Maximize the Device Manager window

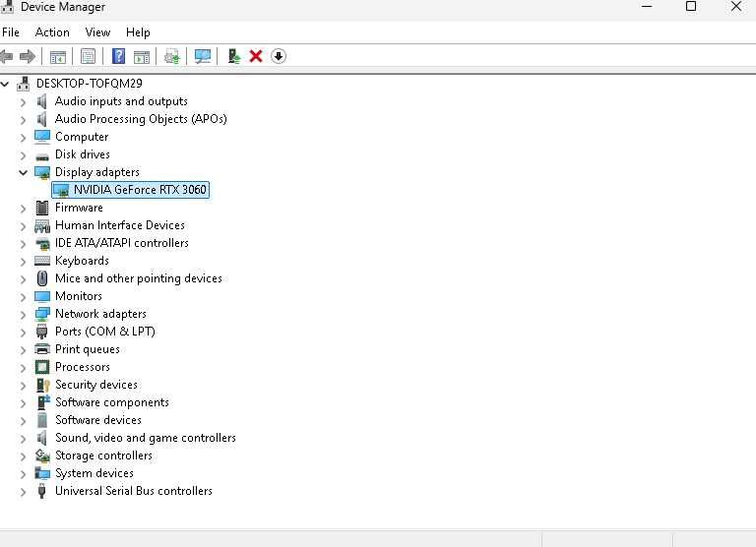(691, 7)
